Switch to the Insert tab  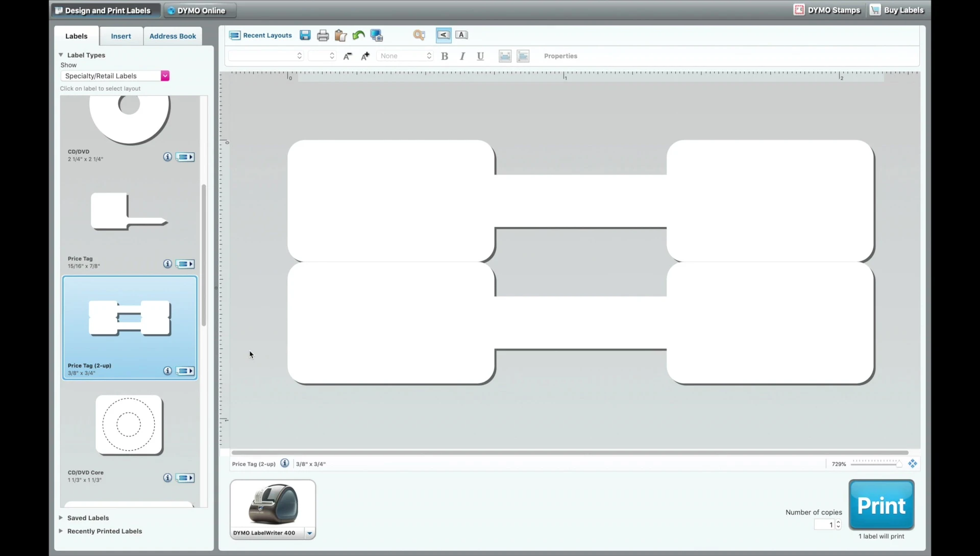[x=121, y=36]
